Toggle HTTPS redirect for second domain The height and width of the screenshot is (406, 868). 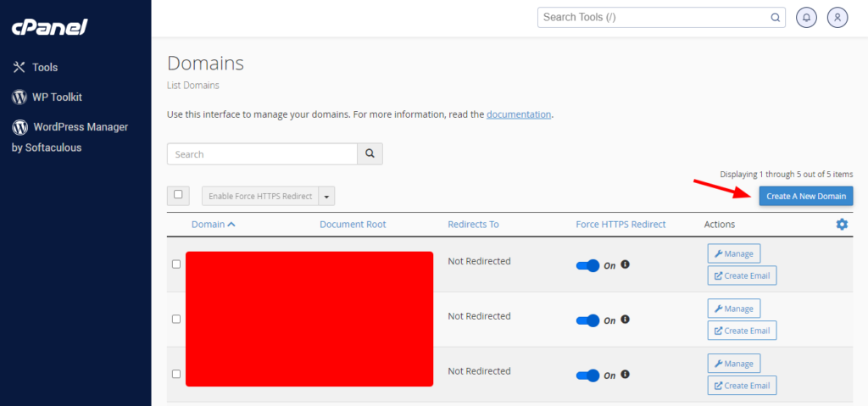coord(588,320)
